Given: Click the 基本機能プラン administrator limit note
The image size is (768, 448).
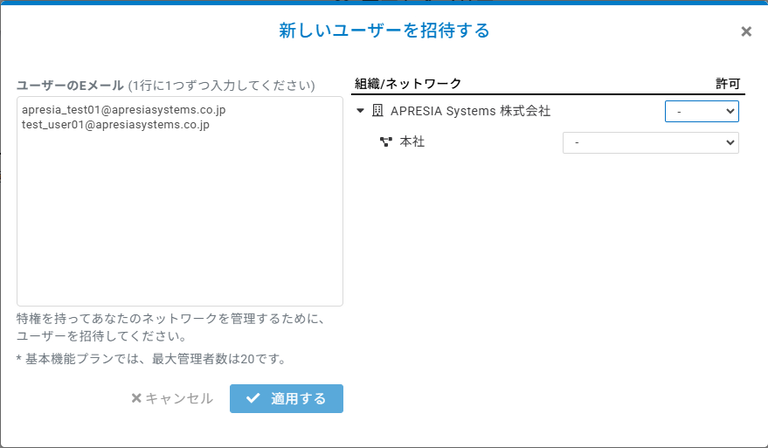Looking at the screenshot, I should 151,359.
